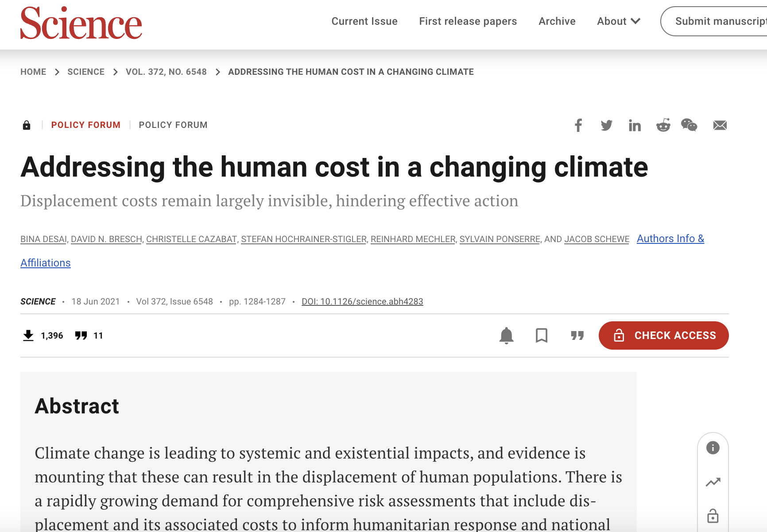Open the download metrics icon showing 1,396
The height and width of the screenshot is (532, 767).
(28, 335)
